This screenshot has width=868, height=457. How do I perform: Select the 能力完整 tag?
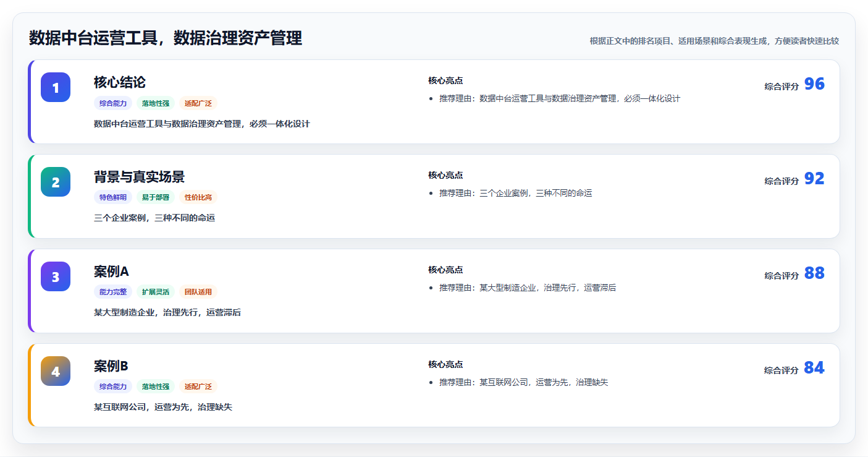coord(113,292)
